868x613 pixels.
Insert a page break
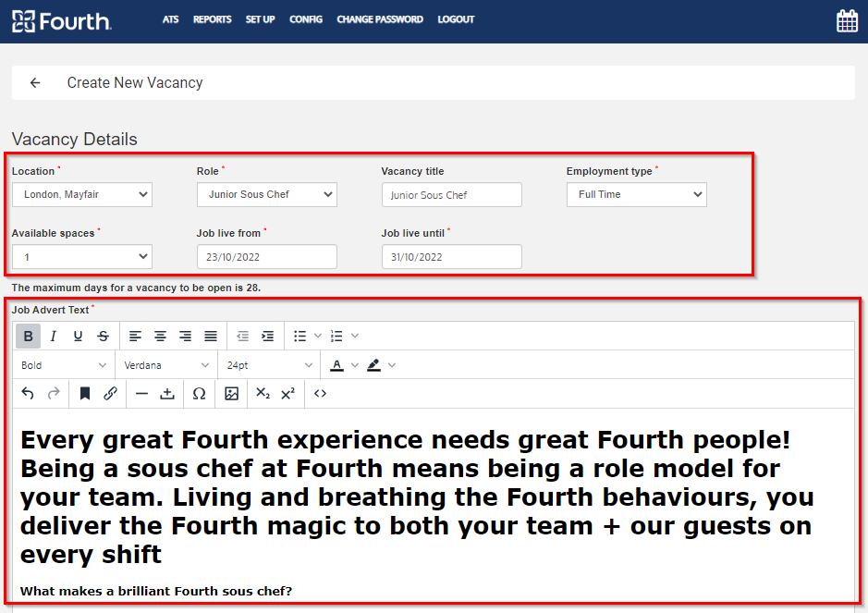(167, 394)
